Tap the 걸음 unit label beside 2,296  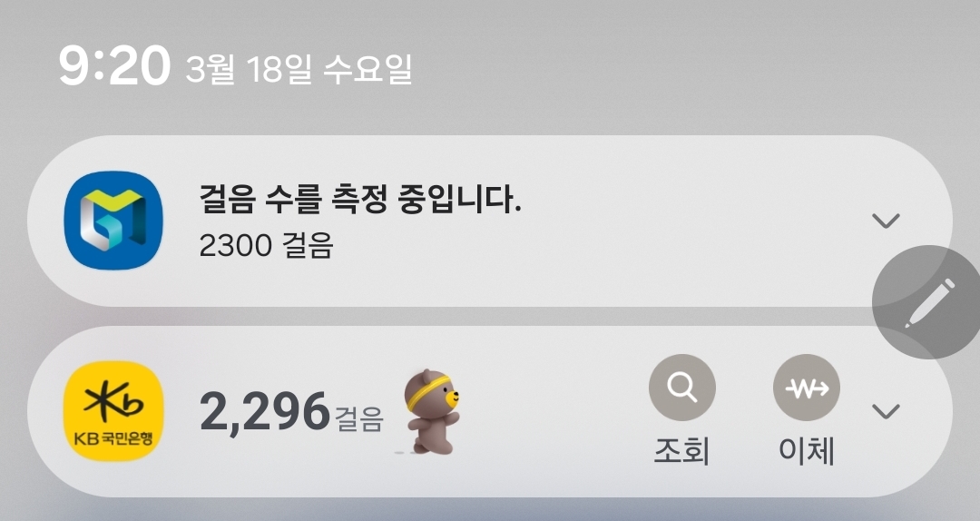click(x=358, y=419)
